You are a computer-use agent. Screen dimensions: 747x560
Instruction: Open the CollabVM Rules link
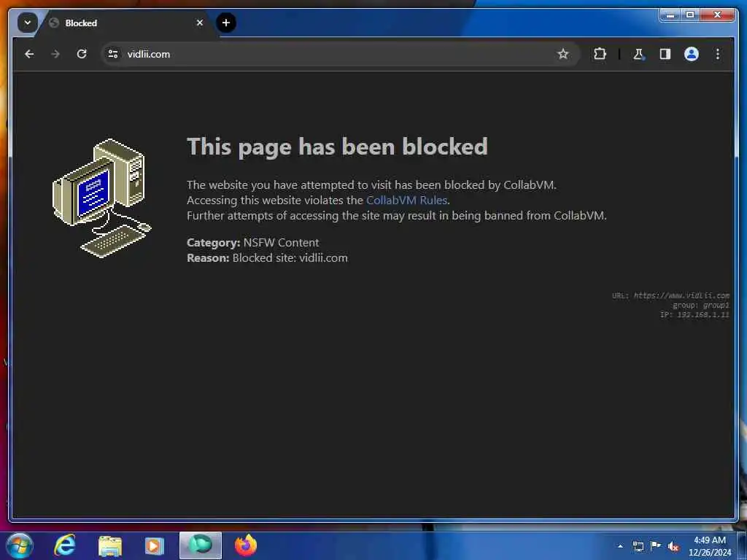coord(406,201)
